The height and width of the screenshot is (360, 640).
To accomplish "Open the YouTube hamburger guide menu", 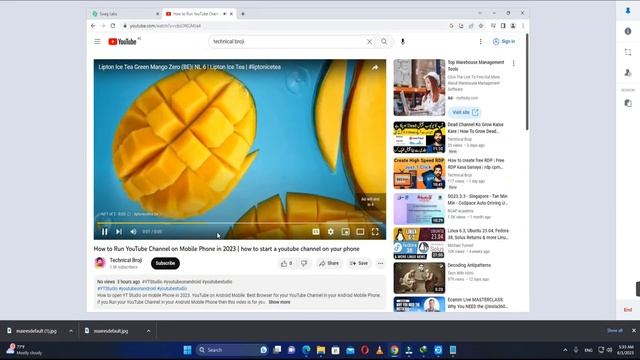I will pos(97,42).
